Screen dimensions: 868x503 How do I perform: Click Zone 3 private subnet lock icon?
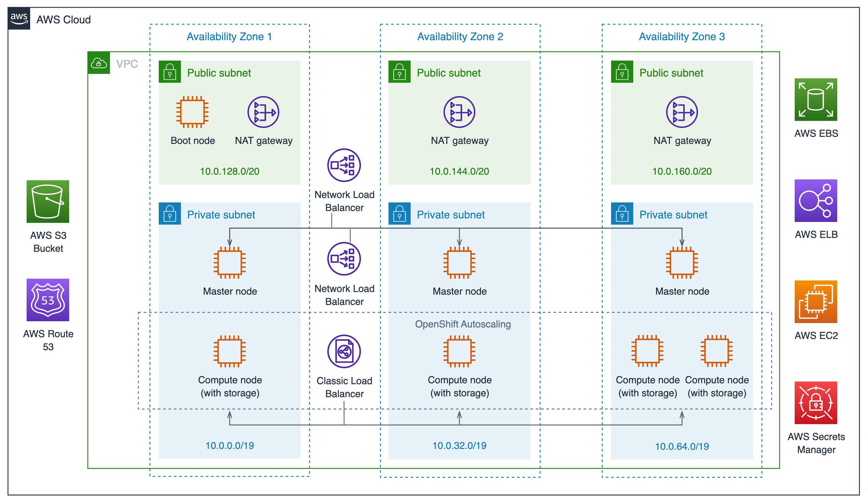622,213
